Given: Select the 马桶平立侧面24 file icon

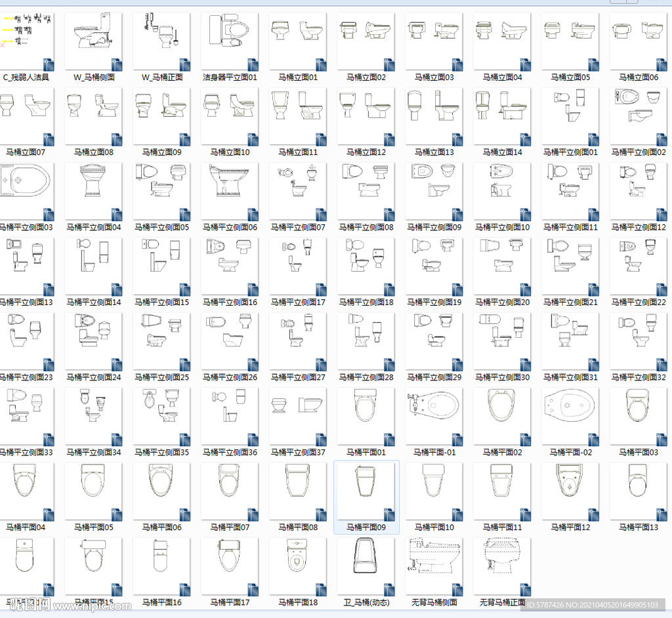Looking at the screenshot, I should (94, 342).
